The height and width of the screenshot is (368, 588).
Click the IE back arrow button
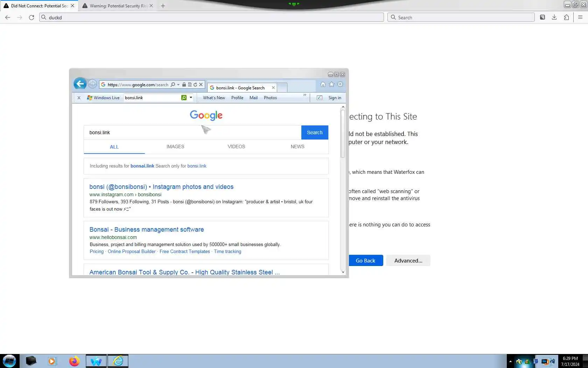click(x=80, y=84)
